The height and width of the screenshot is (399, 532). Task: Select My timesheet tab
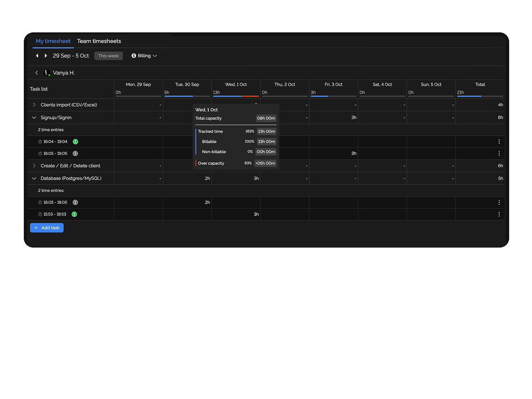pos(53,41)
